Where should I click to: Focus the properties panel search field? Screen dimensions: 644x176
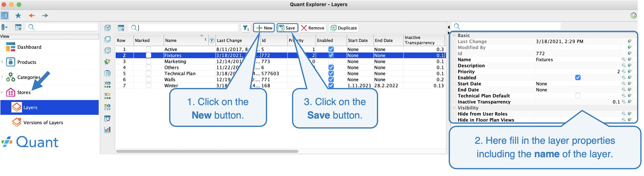click(x=507, y=26)
